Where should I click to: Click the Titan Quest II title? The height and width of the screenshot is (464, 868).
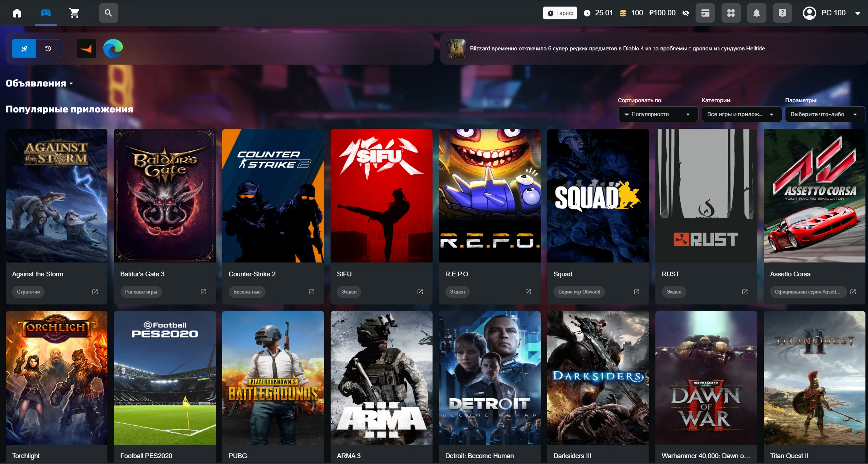pos(789,456)
